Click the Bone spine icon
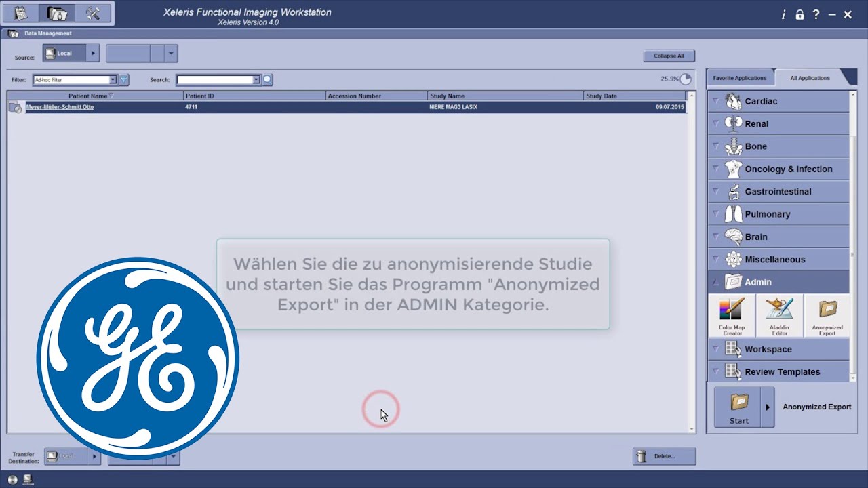 tap(733, 146)
